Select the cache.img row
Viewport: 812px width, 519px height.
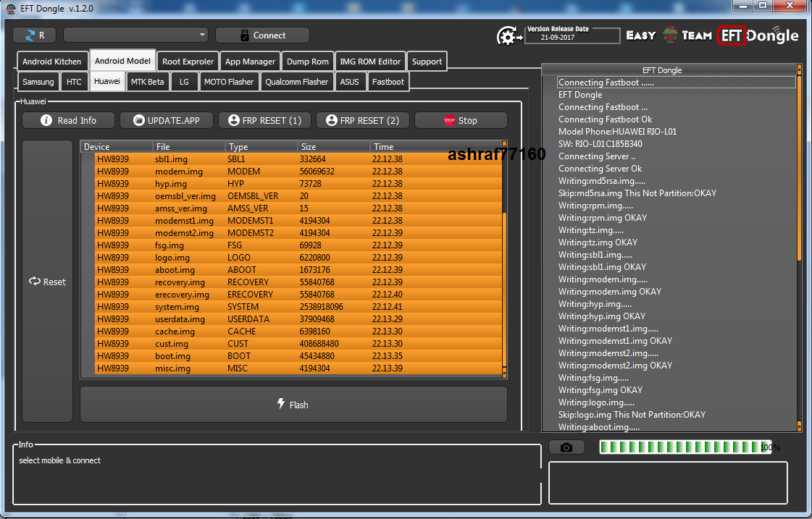298,332
